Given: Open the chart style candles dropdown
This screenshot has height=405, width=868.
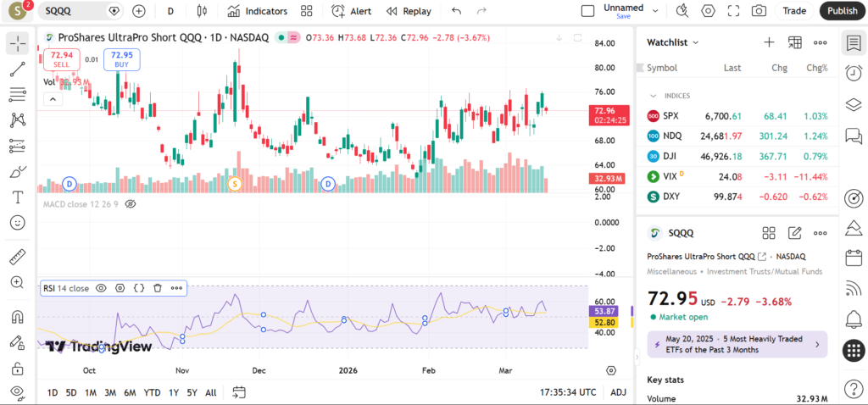Looking at the screenshot, I should (201, 11).
